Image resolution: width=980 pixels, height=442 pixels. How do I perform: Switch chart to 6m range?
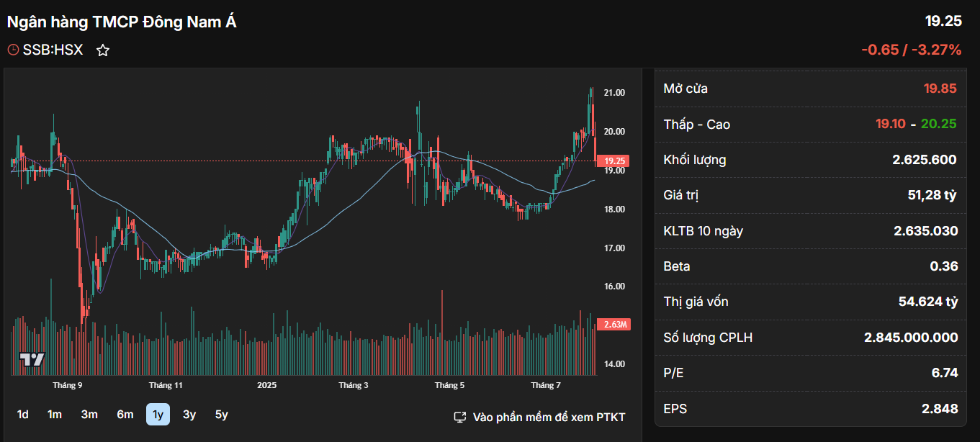[125, 415]
